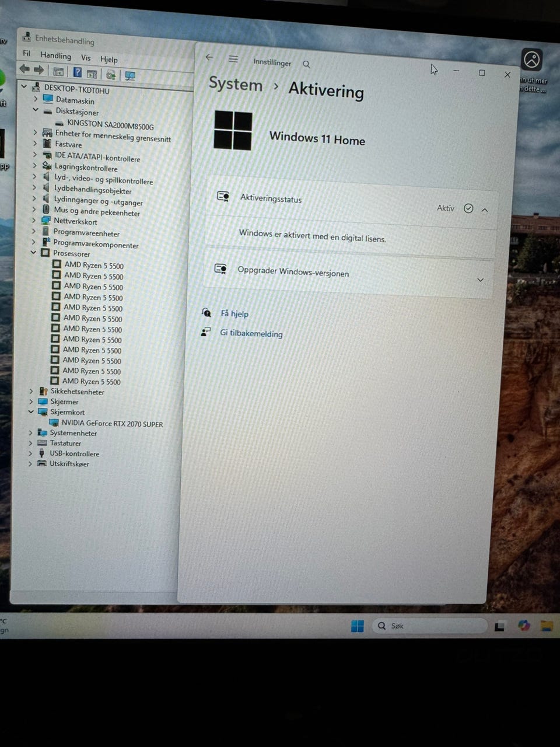Collapse the Prosessorer node

tap(33, 252)
